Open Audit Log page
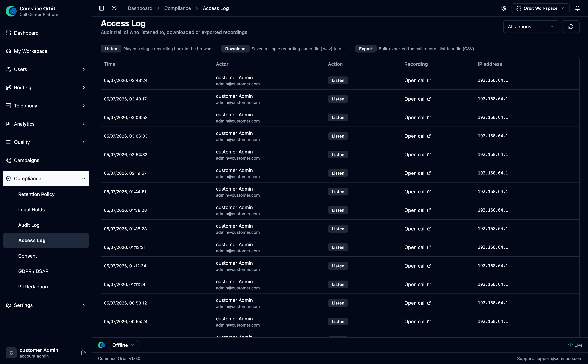The height and width of the screenshot is (364, 588). [29, 225]
